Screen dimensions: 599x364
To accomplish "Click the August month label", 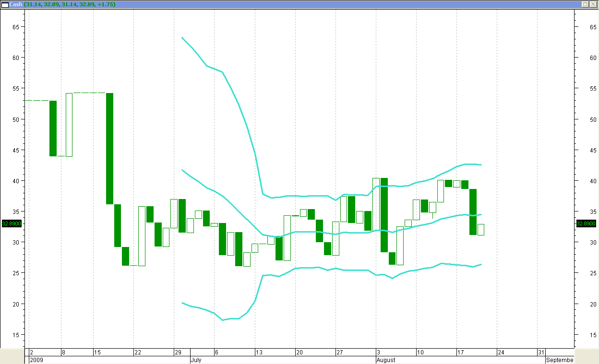I will [386, 360].
